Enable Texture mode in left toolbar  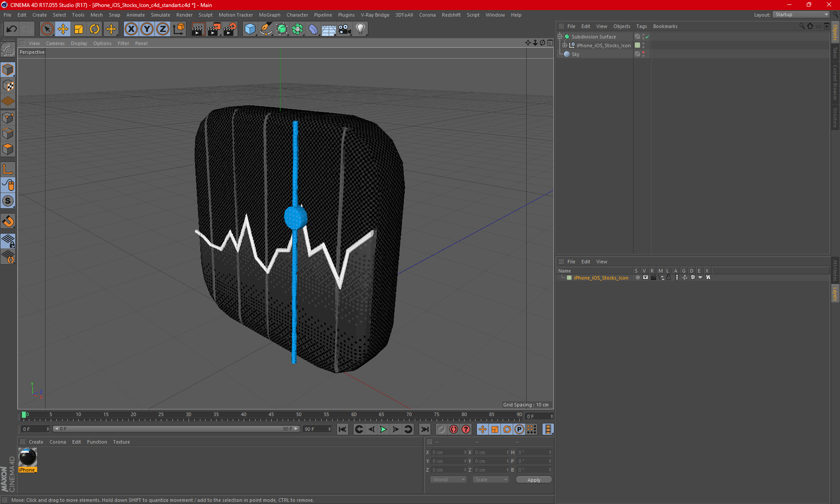pyautogui.click(x=8, y=86)
